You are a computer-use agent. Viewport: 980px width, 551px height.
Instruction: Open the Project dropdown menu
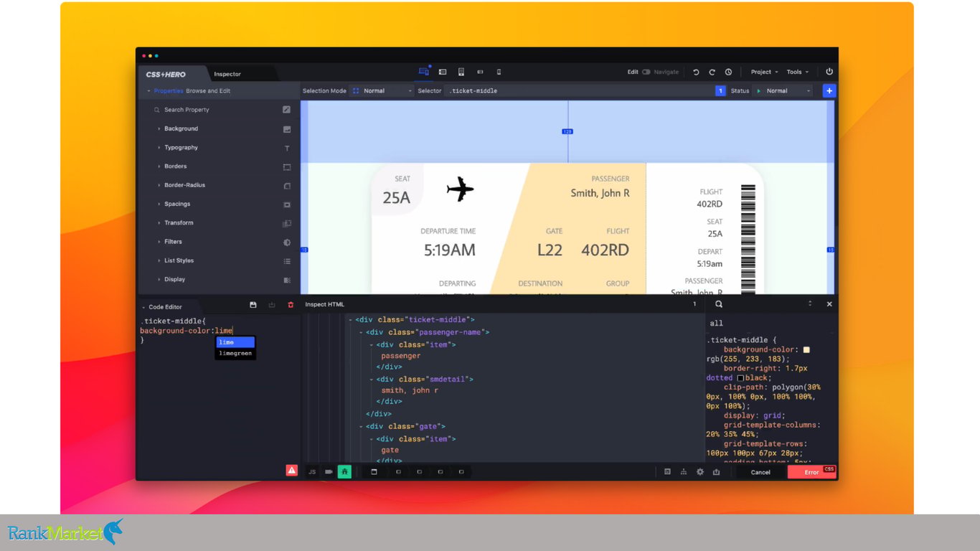764,72
